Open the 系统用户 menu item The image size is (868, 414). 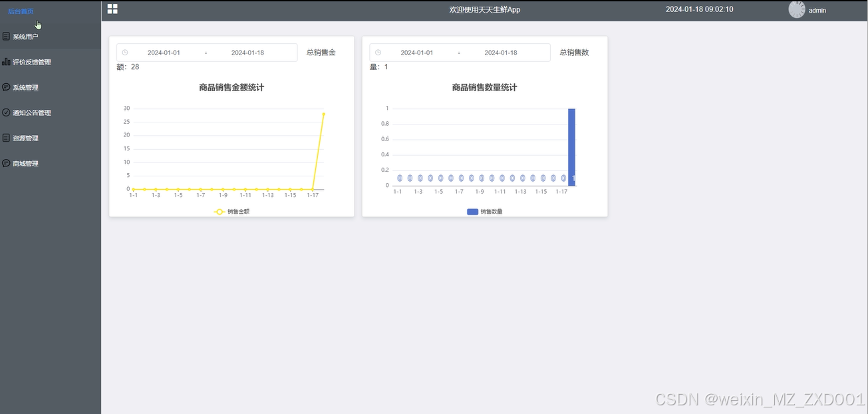tap(51, 37)
